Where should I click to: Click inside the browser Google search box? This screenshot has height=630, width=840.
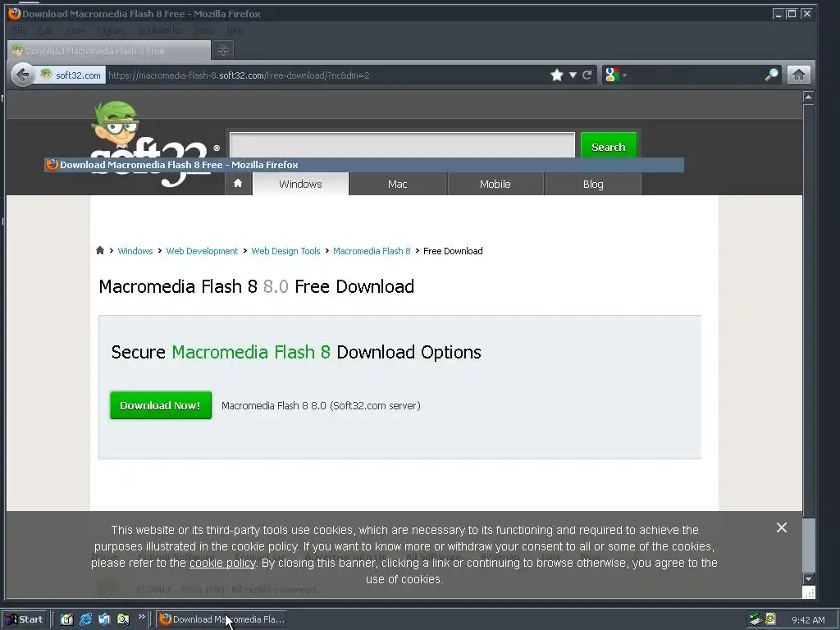[696, 75]
